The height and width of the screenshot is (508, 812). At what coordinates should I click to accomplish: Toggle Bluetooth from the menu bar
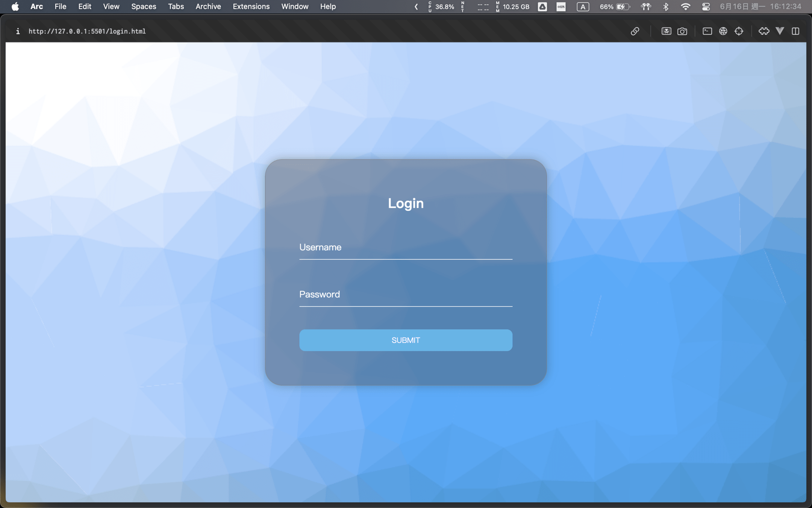[666, 6]
